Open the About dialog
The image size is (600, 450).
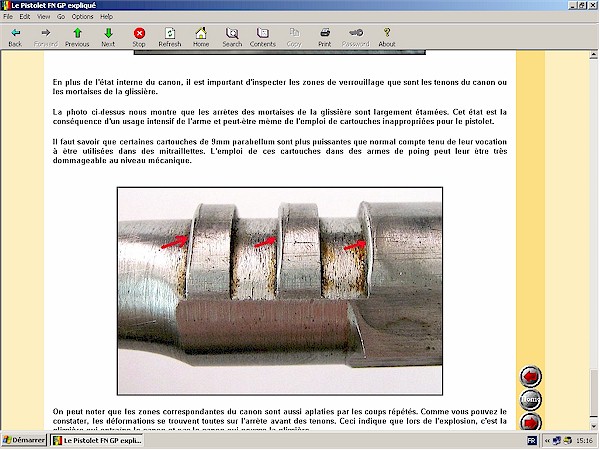pyautogui.click(x=387, y=37)
